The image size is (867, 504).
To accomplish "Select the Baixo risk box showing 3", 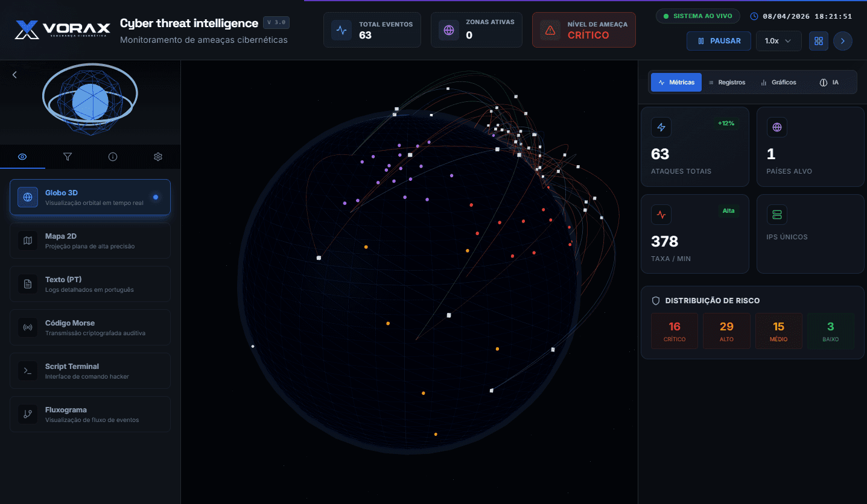I will click(831, 331).
